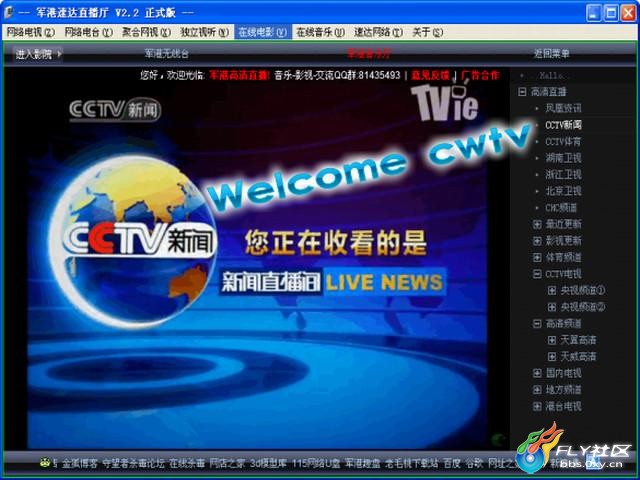
Task: Open the 独立视听 menu
Action: pos(204,32)
